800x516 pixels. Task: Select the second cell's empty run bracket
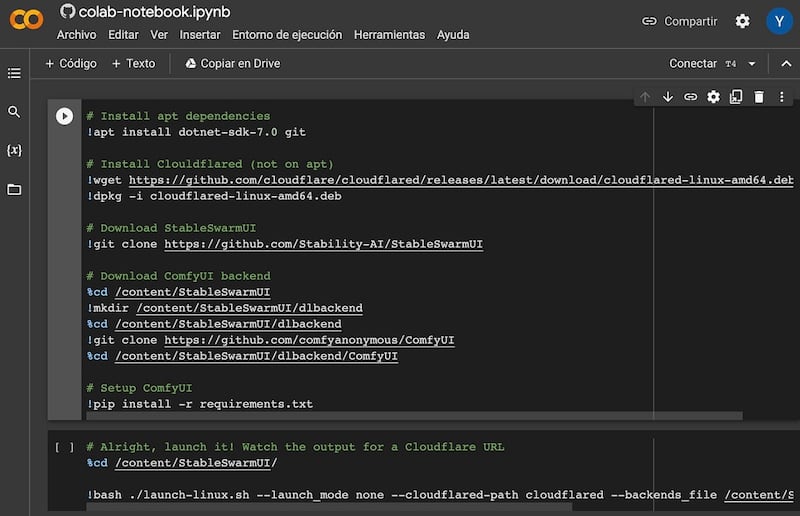[x=64, y=447]
